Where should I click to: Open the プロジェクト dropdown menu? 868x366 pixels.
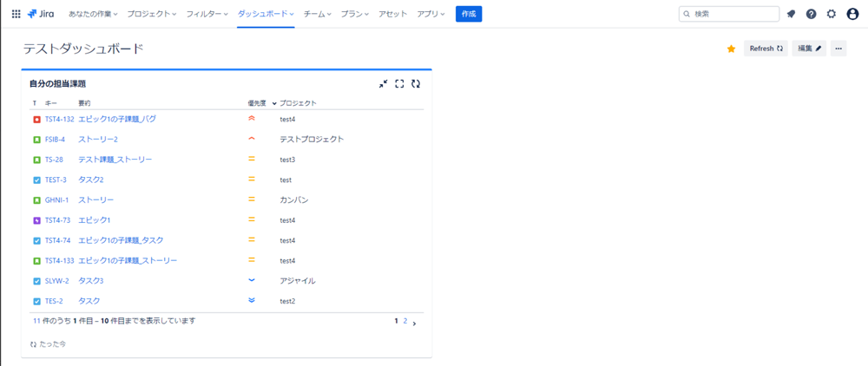pyautogui.click(x=152, y=14)
